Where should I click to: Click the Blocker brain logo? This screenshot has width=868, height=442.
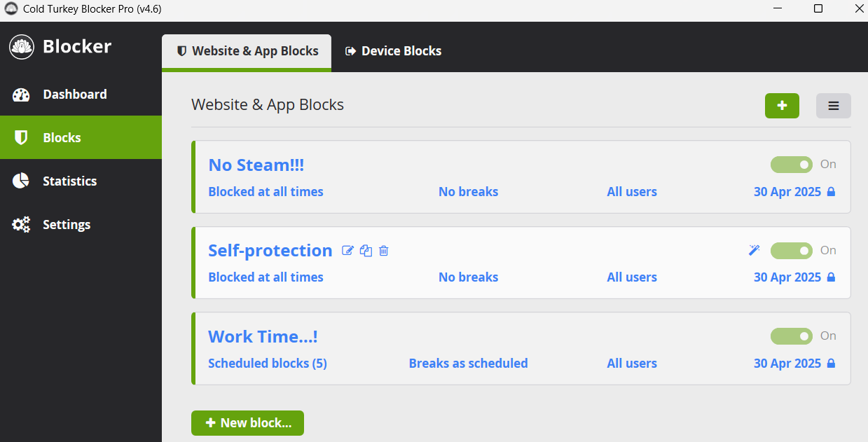point(20,46)
